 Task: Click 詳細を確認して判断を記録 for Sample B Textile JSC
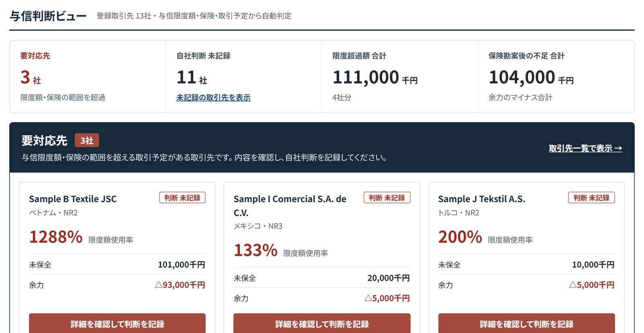click(117, 323)
